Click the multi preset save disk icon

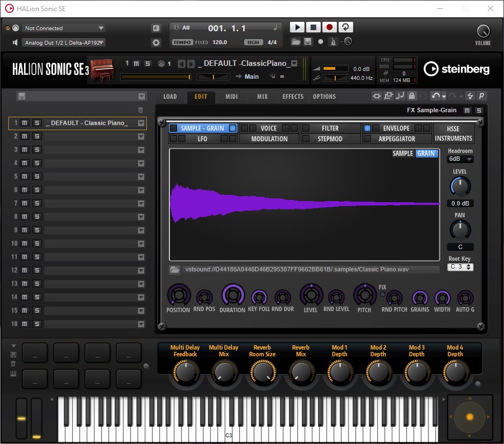(22, 96)
